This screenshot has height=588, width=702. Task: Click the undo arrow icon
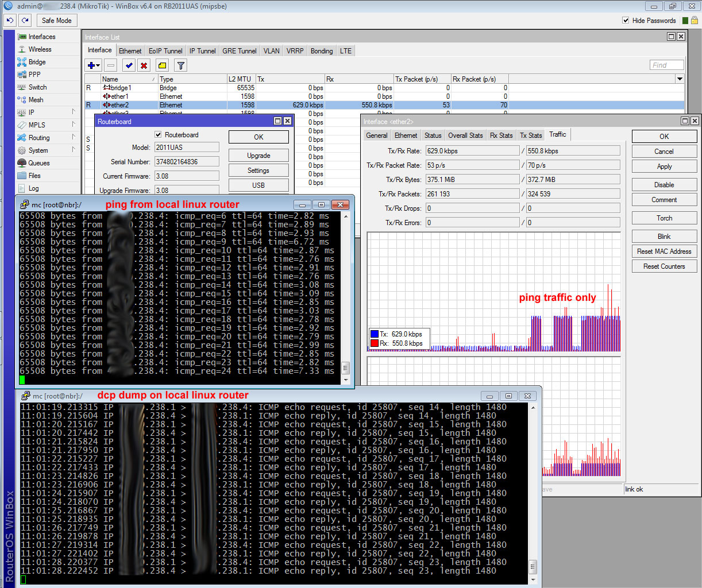[x=10, y=20]
